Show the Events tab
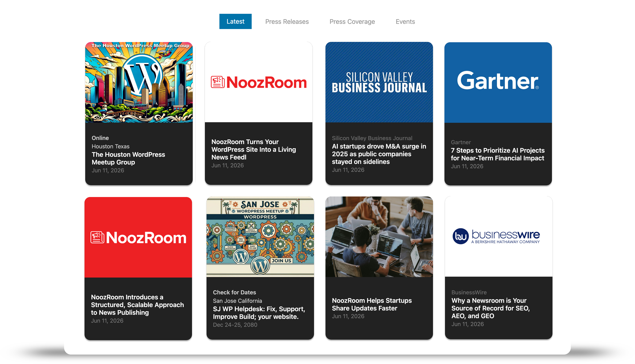 [x=405, y=22]
